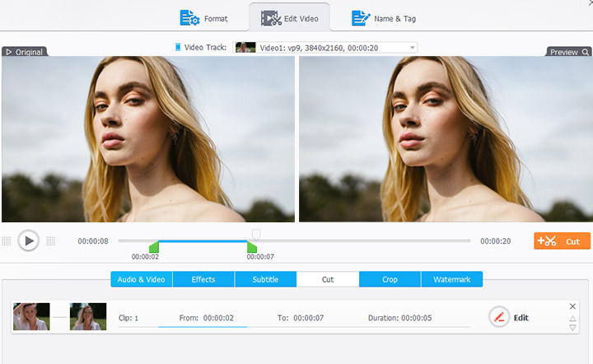
Task: Move Clip 1 down with arrow
Action: coord(572,328)
